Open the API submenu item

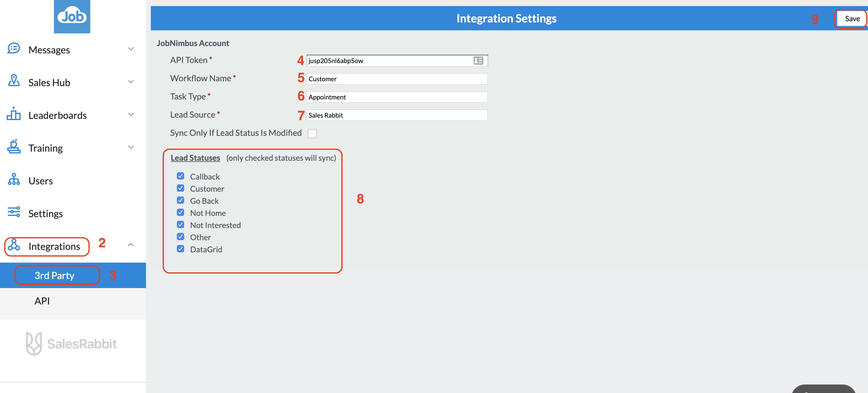coord(42,301)
